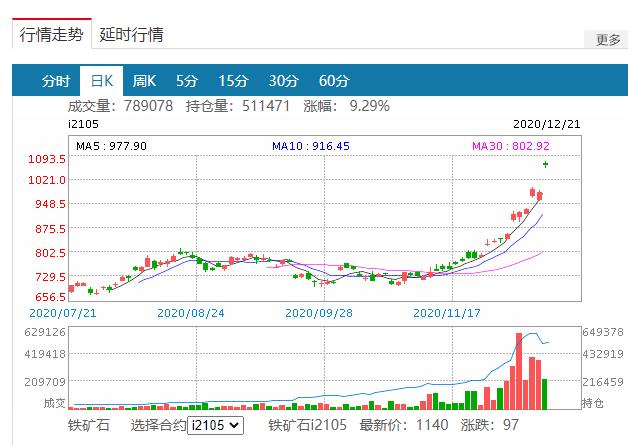Click the tallest red volume bar
The image size is (628, 445).
(x=519, y=370)
